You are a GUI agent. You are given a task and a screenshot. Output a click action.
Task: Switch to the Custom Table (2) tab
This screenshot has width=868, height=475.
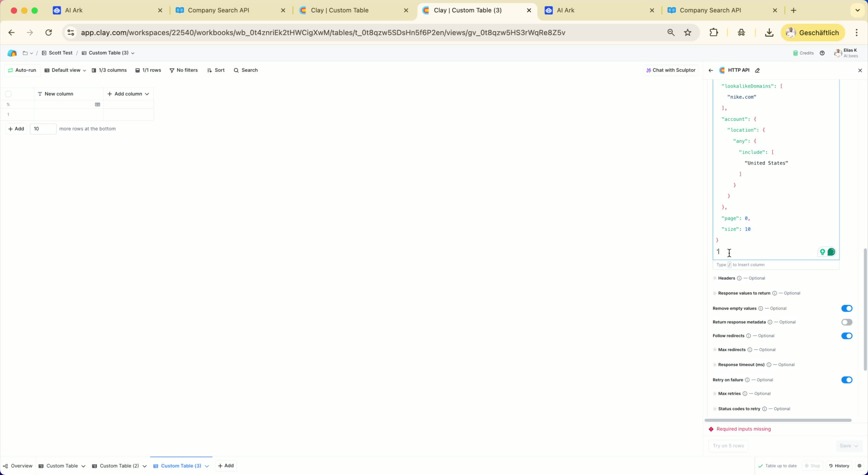click(119, 465)
